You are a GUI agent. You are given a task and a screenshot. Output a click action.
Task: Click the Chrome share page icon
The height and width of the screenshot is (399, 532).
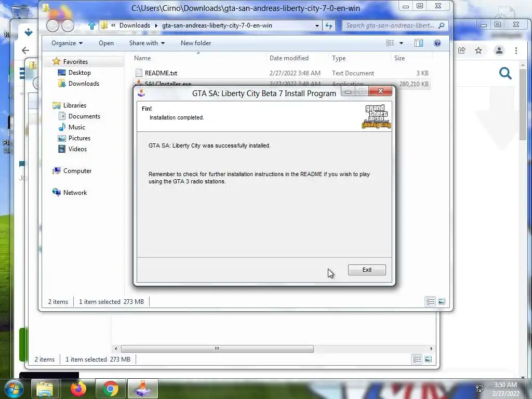(461, 50)
